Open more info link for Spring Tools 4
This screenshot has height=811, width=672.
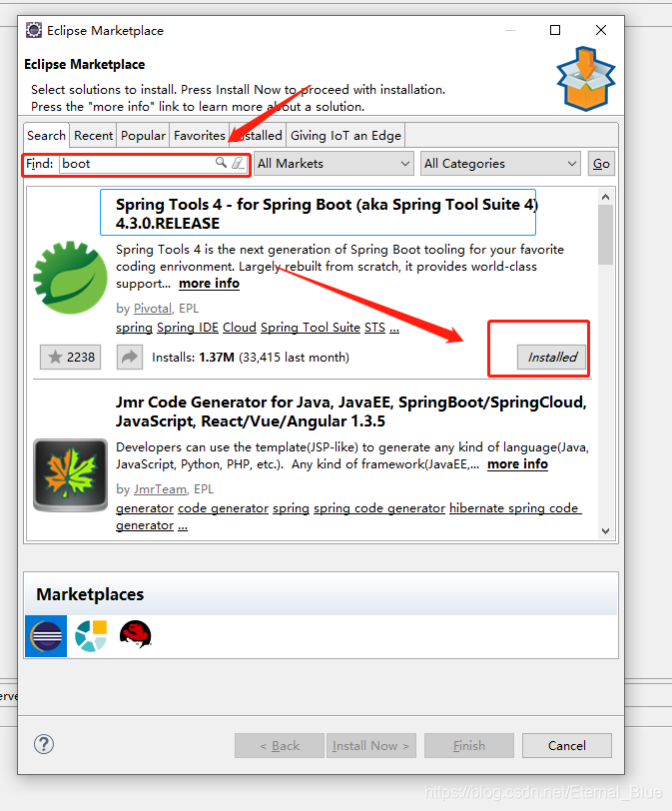(x=210, y=284)
